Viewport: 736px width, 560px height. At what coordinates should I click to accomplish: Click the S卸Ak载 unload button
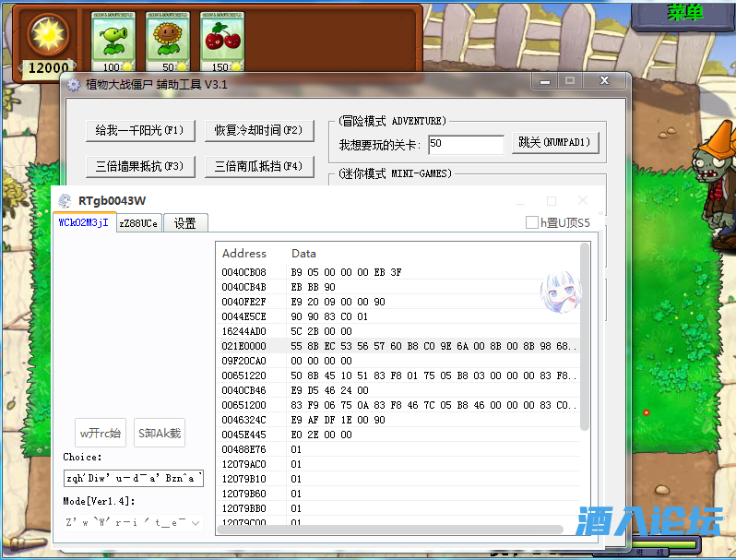tap(160, 433)
